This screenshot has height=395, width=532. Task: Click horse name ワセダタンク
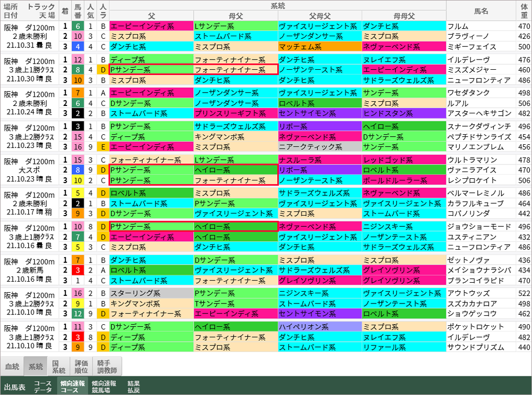click(x=468, y=93)
